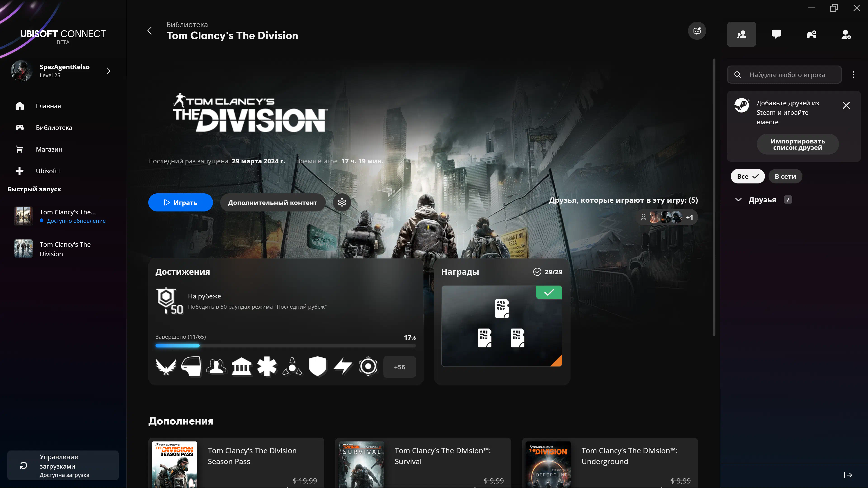Open the На рубеже achievement badge
Image resolution: width=868 pixels, height=488 pixels.
(170, 301)
